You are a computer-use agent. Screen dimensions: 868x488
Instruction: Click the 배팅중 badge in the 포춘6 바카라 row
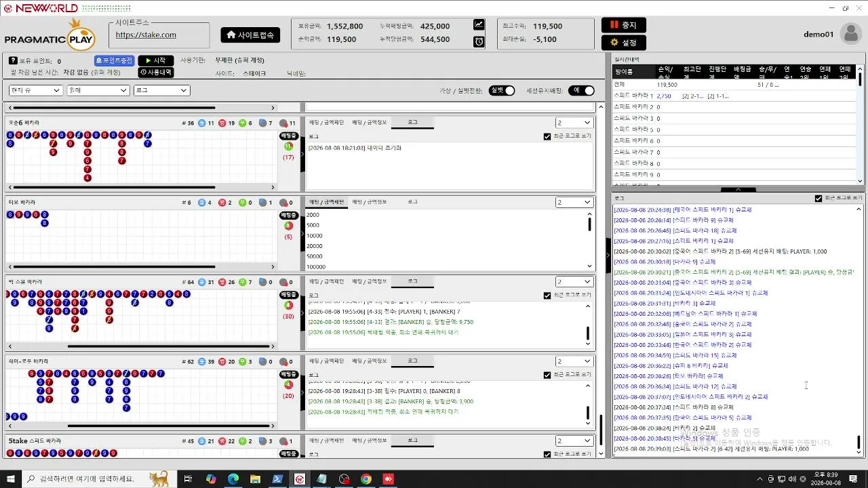(x=289, y=136)
